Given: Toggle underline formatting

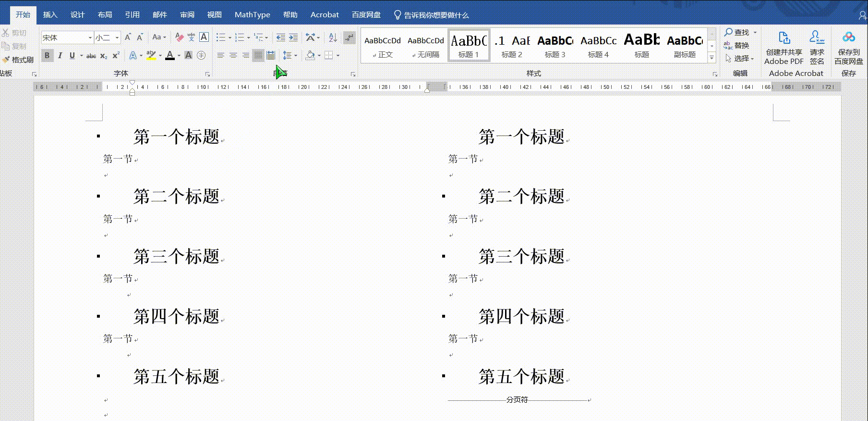Looking at the screenshot, I should (72, 55).
